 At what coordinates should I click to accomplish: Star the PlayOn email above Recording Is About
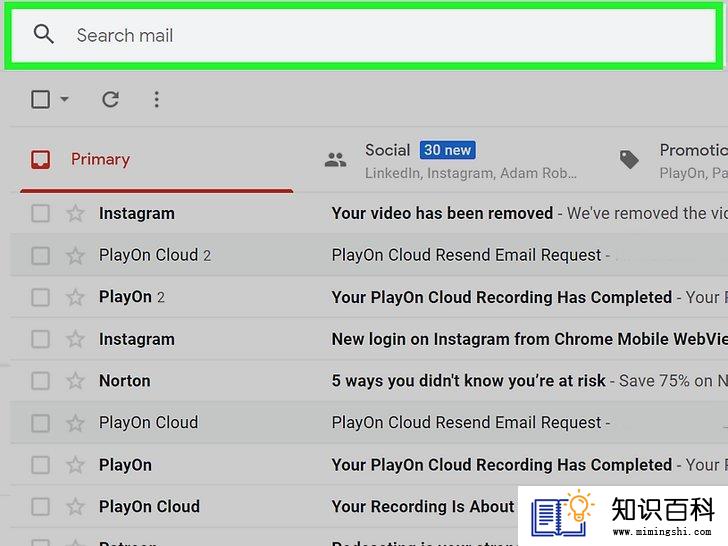75,465
